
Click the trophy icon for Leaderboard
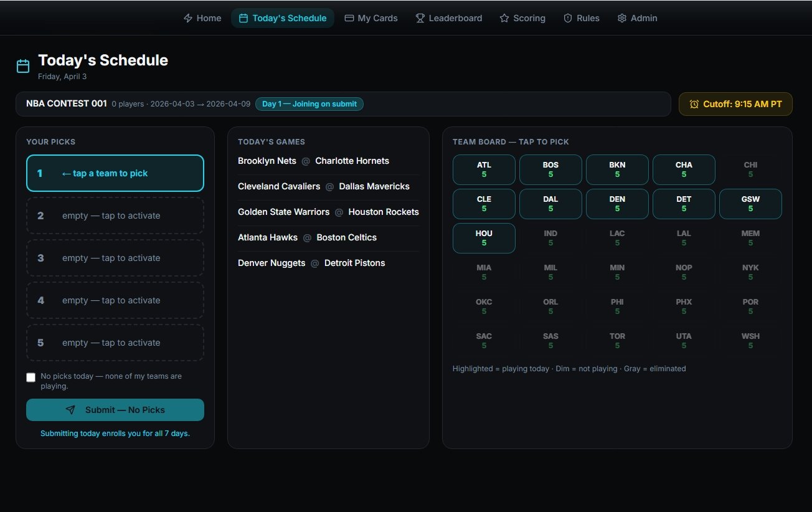(420, 18)
